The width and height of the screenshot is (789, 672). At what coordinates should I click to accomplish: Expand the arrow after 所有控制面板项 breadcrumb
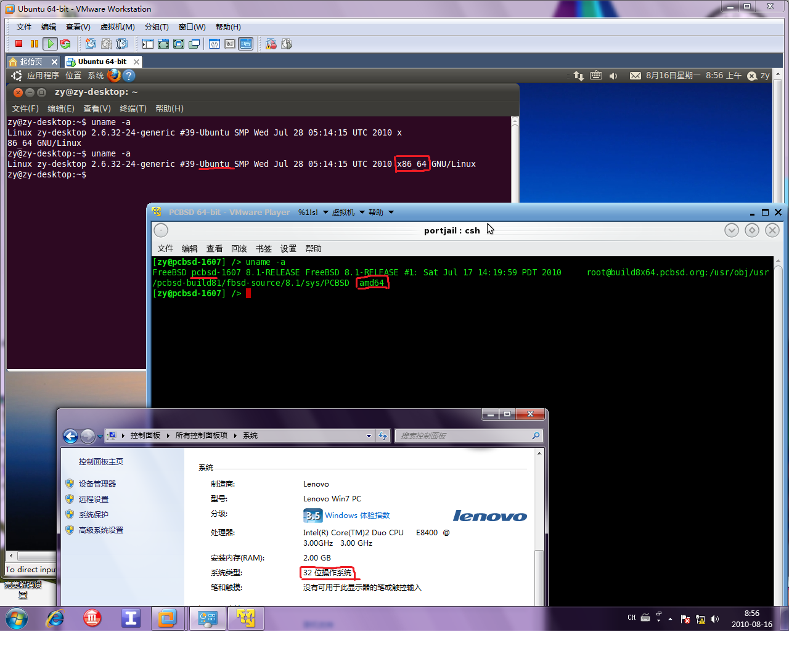(x=235, y=435)
